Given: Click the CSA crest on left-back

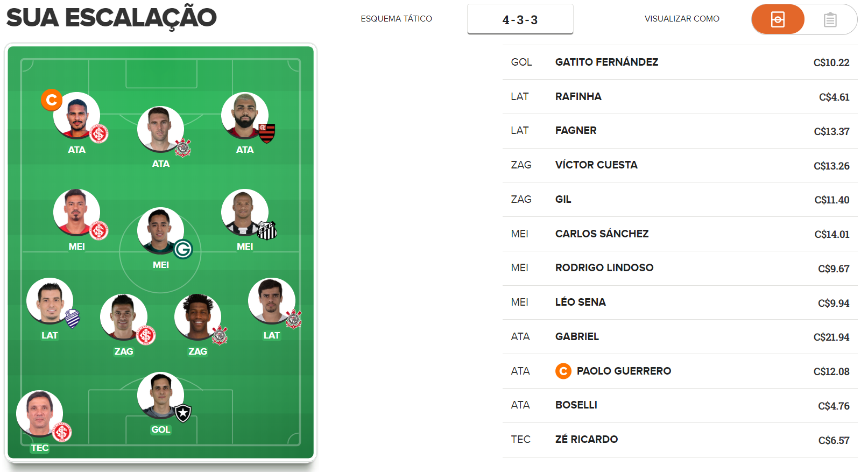Looking at the screenshot, I should 72,319.
